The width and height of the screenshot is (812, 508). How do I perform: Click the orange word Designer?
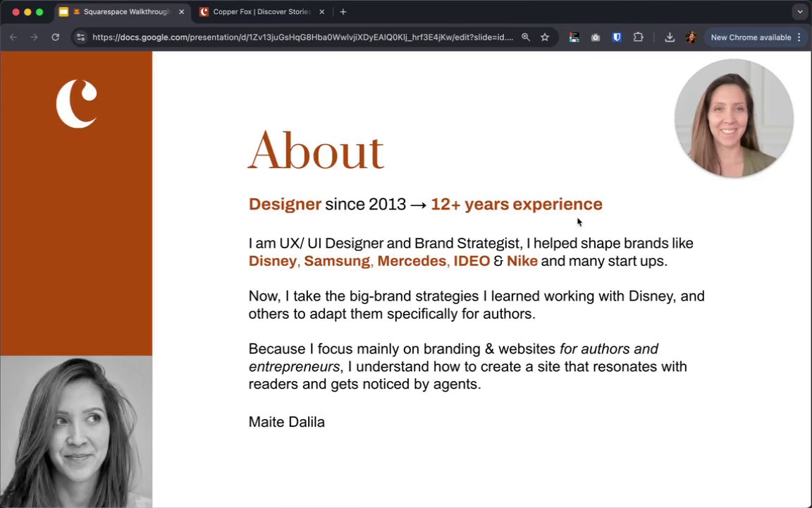point(285,204)
